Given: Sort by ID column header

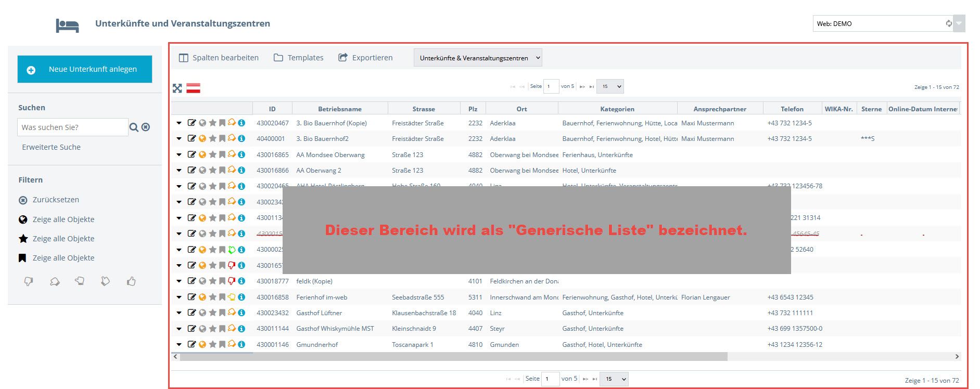Looking at the screenshot, I should tap(272, 109).
